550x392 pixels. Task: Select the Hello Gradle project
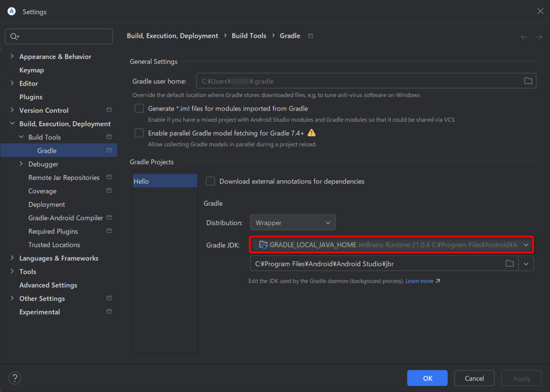click(x=165, y=181)
